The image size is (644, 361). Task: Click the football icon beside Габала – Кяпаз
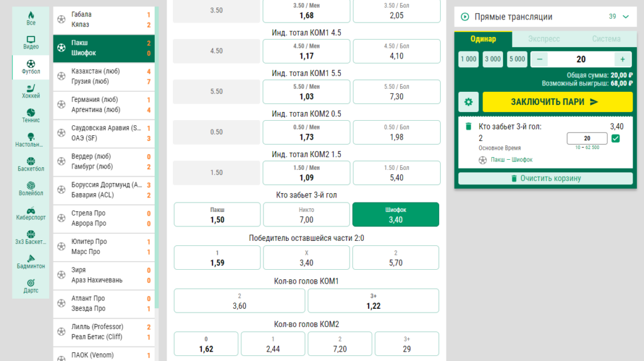pyautogui.click(x=61, y=19)
